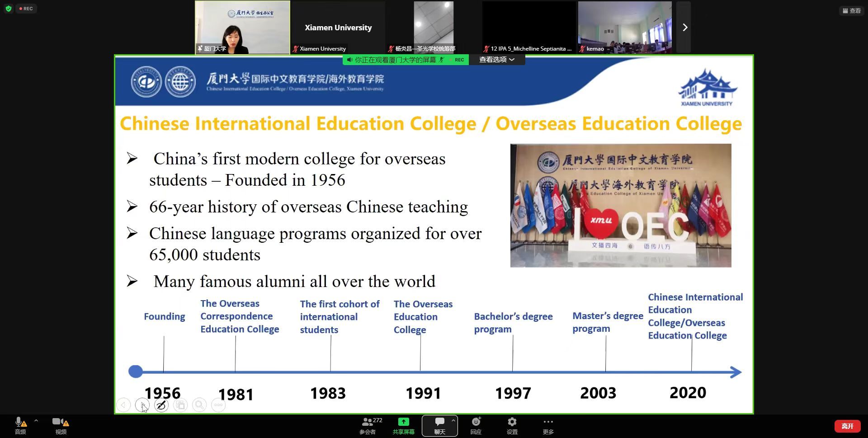
Task: Click the green encryption shield icon
Action: coord(8,9)
